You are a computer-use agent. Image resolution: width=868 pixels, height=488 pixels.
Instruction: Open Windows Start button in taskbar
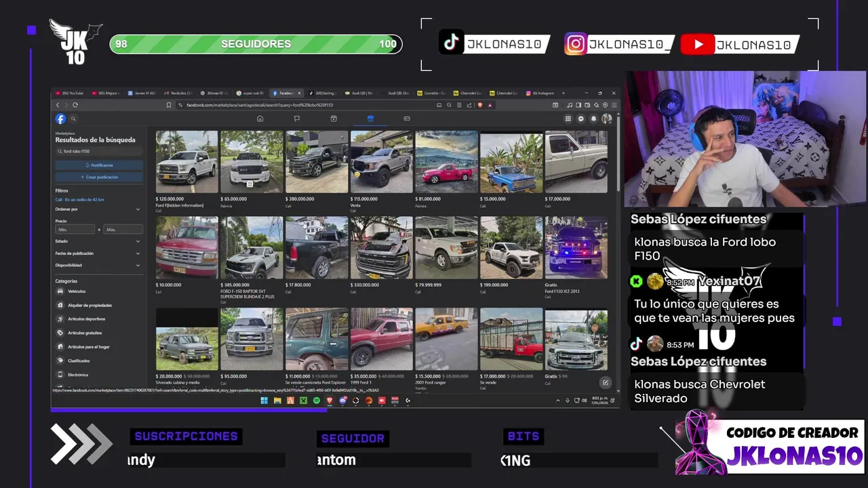coord(264,401)
